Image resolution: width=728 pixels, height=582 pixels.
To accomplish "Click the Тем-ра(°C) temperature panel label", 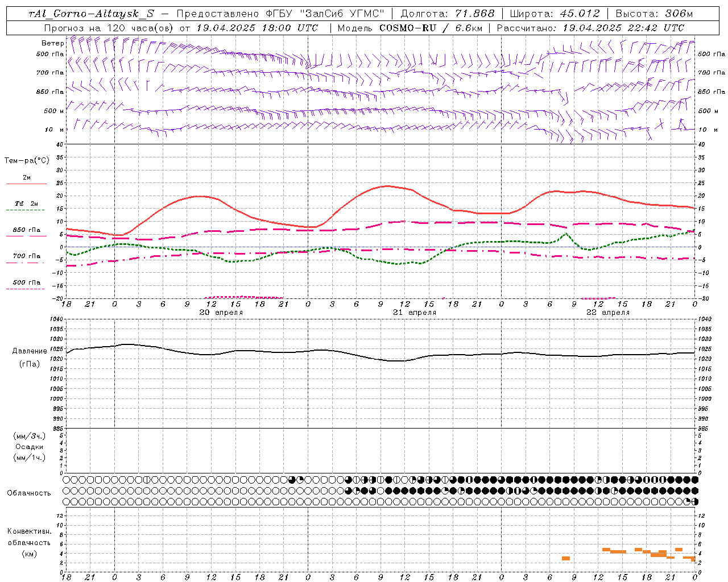I will point(27,161).
